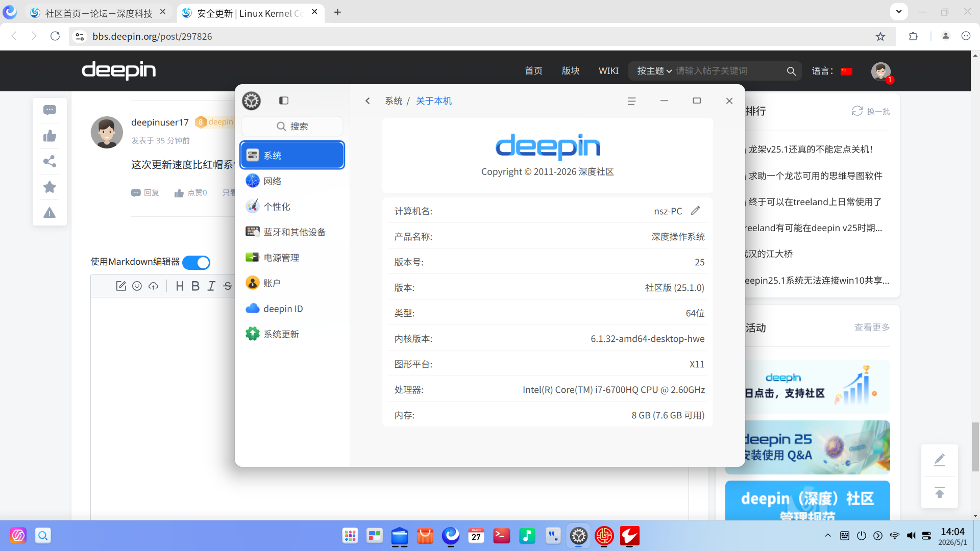Open the forum 版块 nav link

click(571, 71)
